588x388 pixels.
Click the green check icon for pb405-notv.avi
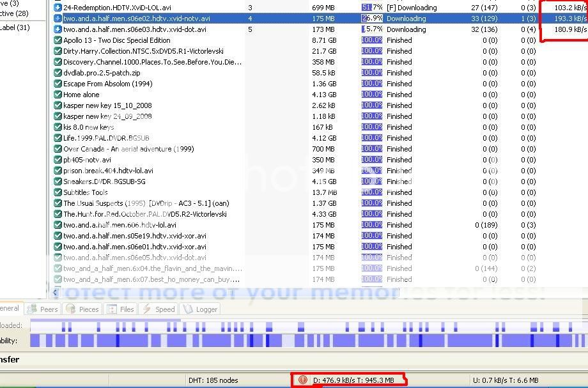pyautogui.click(x=58, y=160)
